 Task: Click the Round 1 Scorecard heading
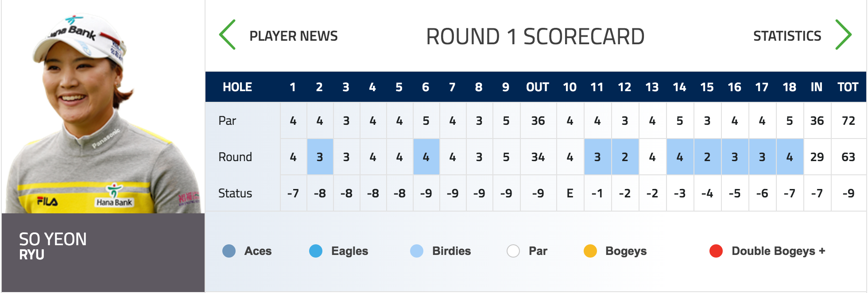coord(535,36)
